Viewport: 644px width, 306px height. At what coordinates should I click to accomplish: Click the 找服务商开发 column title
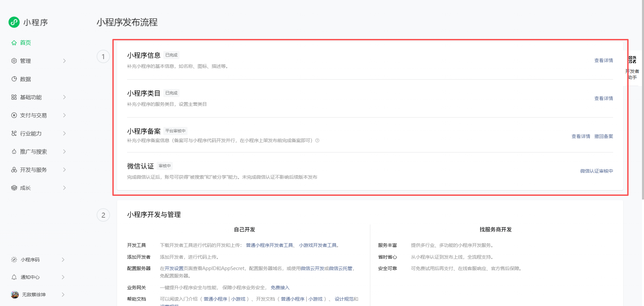click(496, 229)
